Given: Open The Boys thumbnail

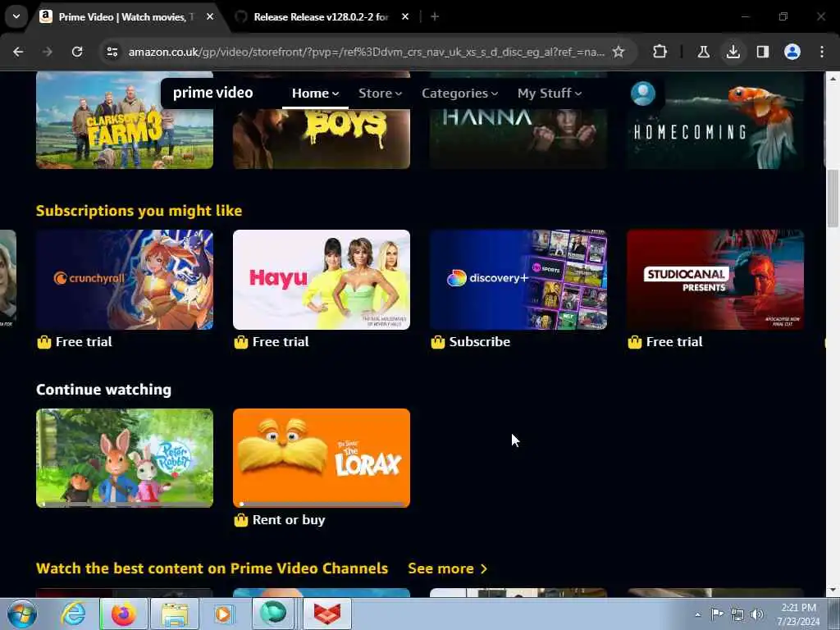Looking at the screenshot, I should [x=322, y=138].
